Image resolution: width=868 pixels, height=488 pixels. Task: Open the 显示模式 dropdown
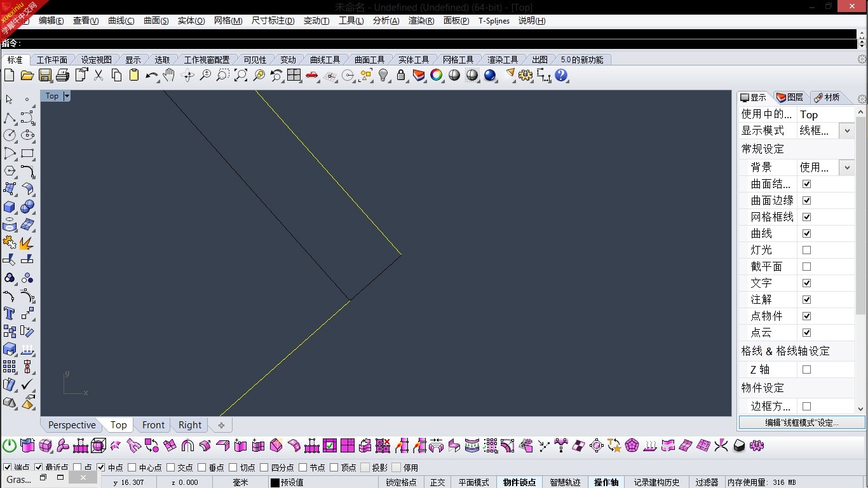point(847,130)
